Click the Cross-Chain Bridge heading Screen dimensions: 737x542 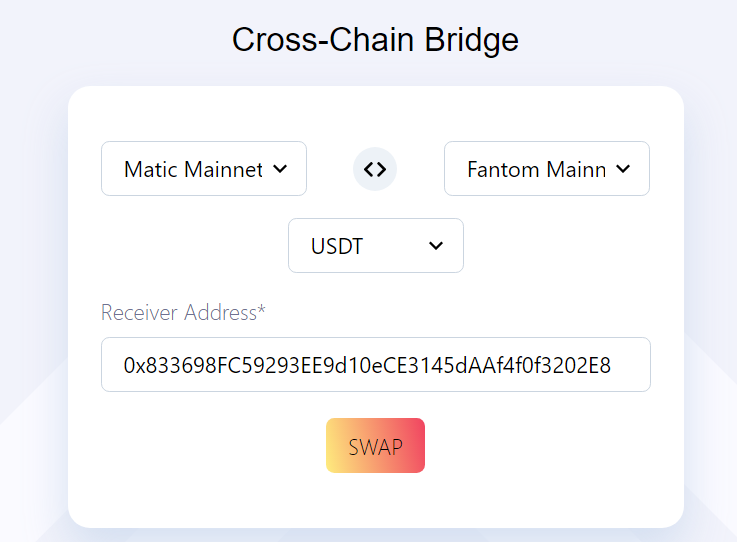[375, 40]
